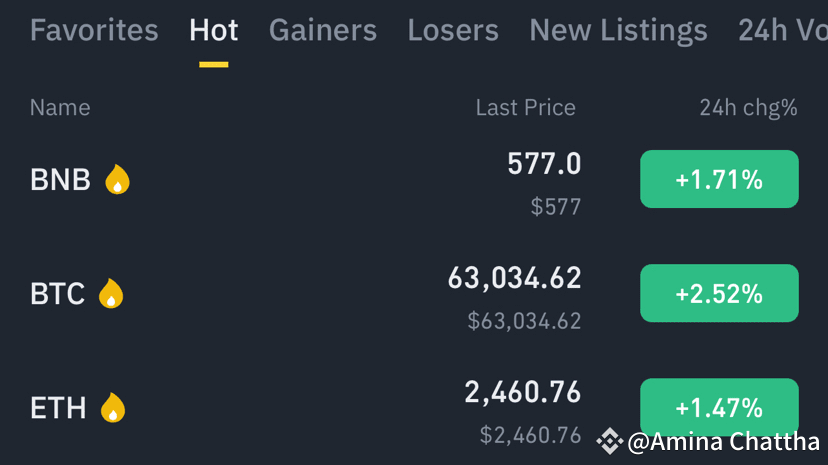828x465 pixels.
Task: Sort the list by the Name column
Action: (60, 108)
